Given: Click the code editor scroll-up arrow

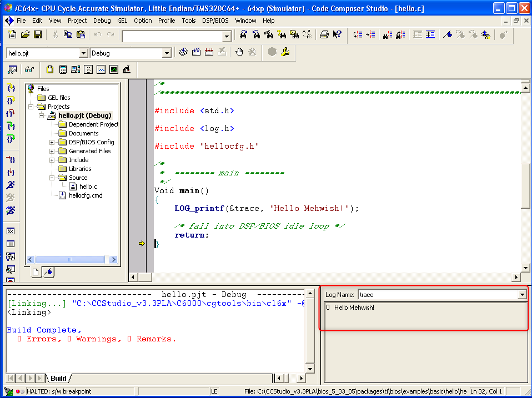Looking at the screenshot, I should coord(525,88).
